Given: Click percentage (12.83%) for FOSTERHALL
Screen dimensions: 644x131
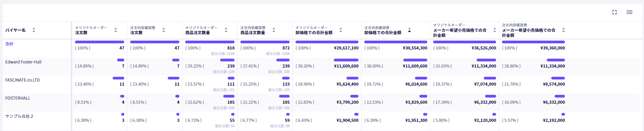Looking at the screenshot, I should [305, 102].
